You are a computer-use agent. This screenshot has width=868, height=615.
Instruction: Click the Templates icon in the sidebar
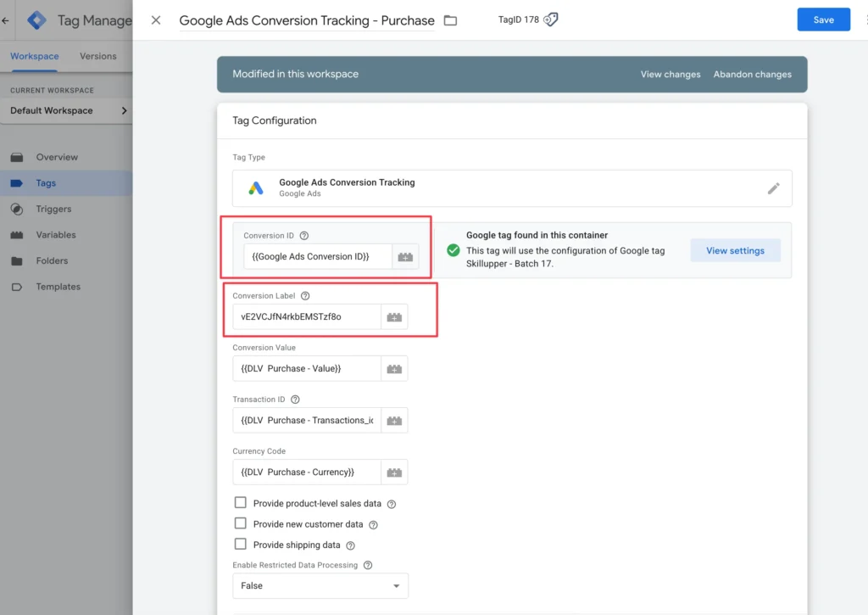(x=17, y=287)
